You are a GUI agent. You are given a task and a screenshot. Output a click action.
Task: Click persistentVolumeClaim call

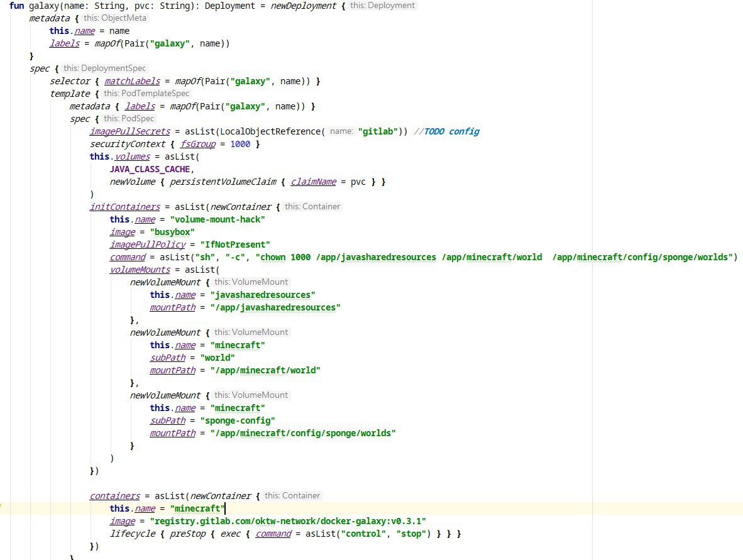(x=223, y=182)
